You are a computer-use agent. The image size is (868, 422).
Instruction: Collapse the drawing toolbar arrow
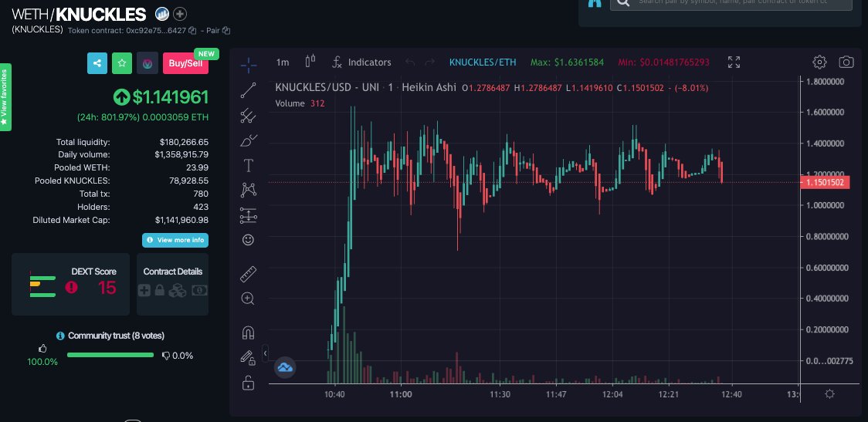[x=265, y=353]
